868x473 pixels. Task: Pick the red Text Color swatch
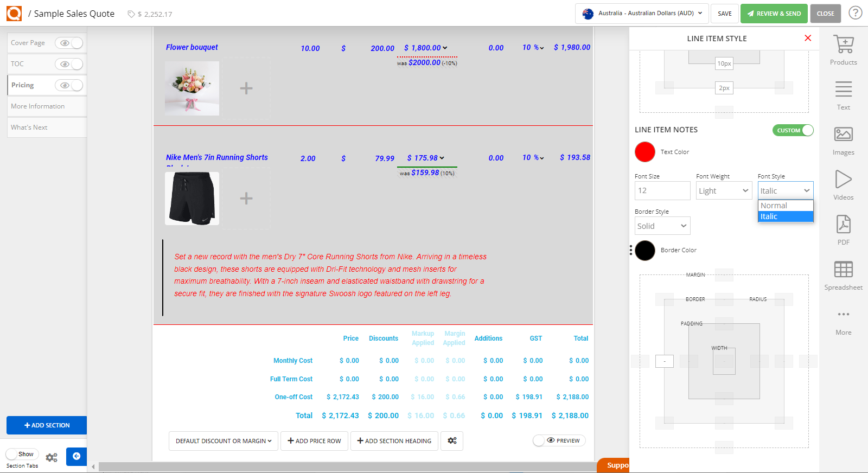[x=645, y=152]
